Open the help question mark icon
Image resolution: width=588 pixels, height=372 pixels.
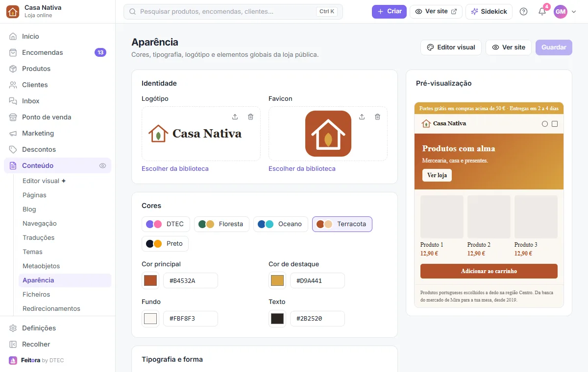pyautogui.click(x=523, y=12)
